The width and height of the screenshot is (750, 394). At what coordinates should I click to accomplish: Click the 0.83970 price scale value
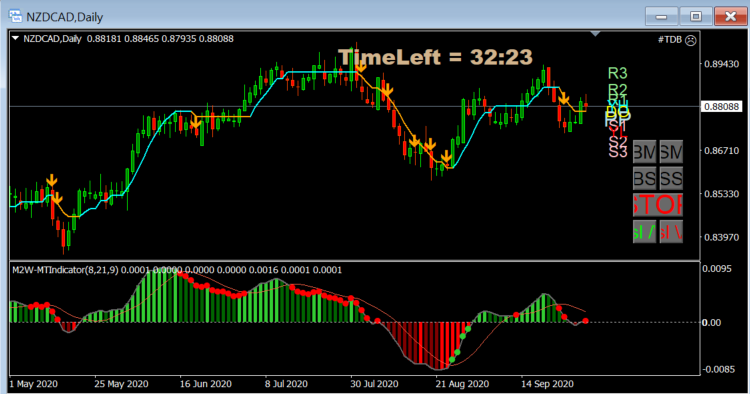(721, 237)
